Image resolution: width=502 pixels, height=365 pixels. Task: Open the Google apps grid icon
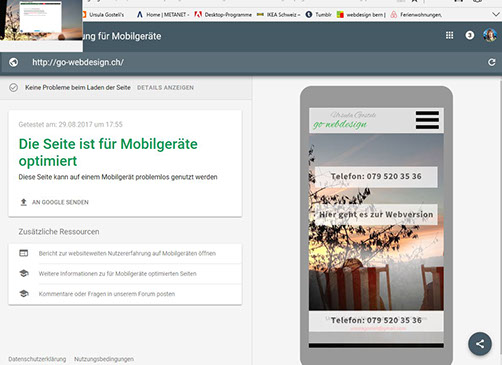pos(449,35)
